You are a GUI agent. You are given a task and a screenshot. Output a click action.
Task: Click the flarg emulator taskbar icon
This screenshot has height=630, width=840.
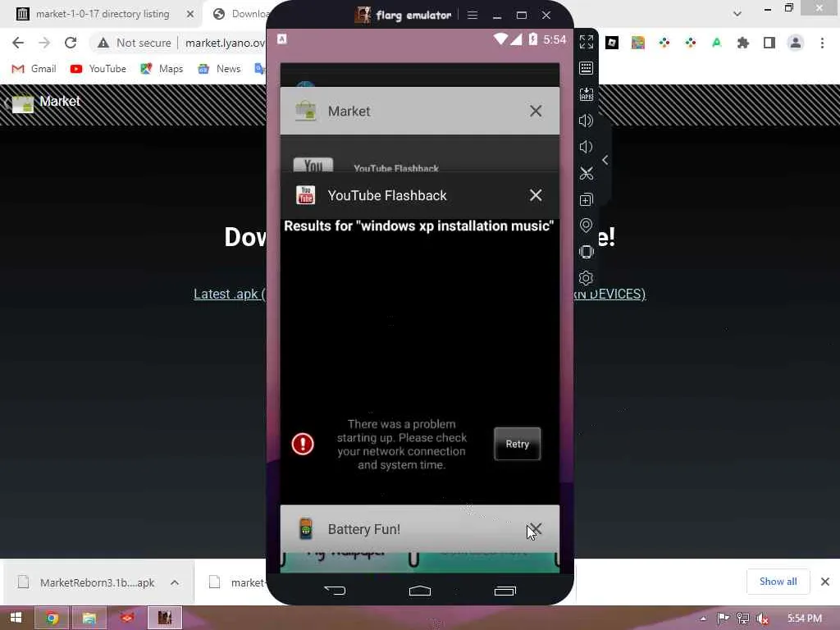(164, 618)
